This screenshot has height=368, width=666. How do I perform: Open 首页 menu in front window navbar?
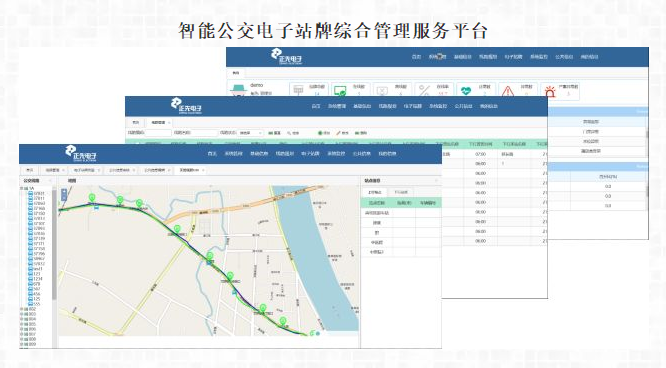coord(212,153)
